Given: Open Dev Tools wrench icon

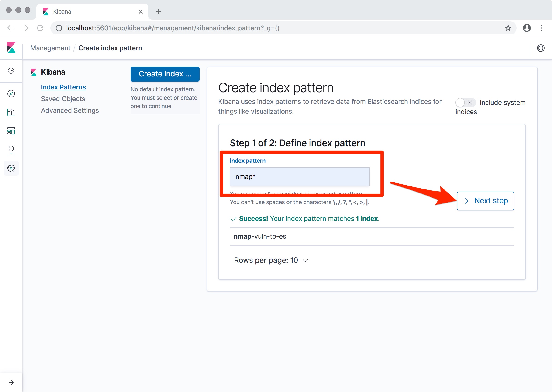Looking at the screenshot, I should click(x=11, y=149).
